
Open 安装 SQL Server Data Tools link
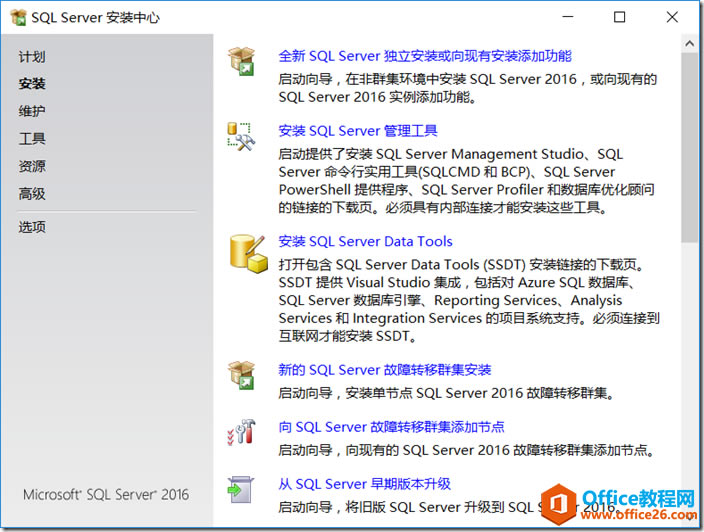(x=365, y=241)
